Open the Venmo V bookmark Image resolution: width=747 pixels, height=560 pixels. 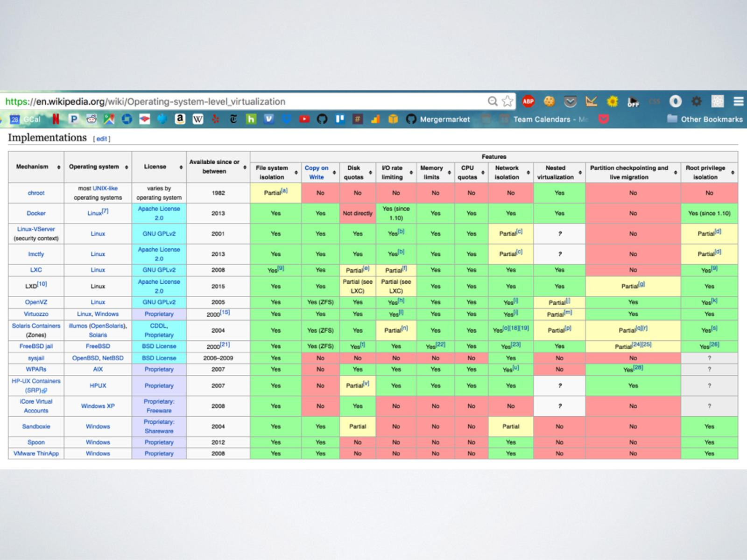[269, 119]
